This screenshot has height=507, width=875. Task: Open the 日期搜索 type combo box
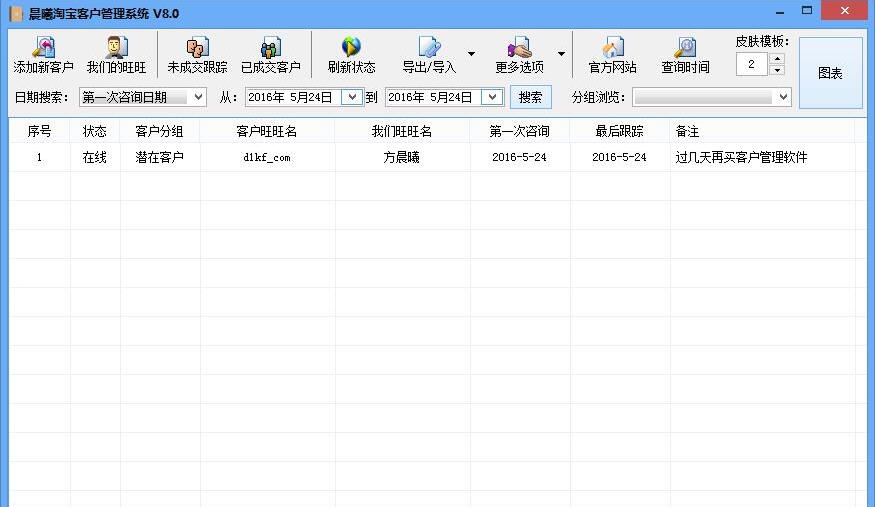tap(143, 97)
